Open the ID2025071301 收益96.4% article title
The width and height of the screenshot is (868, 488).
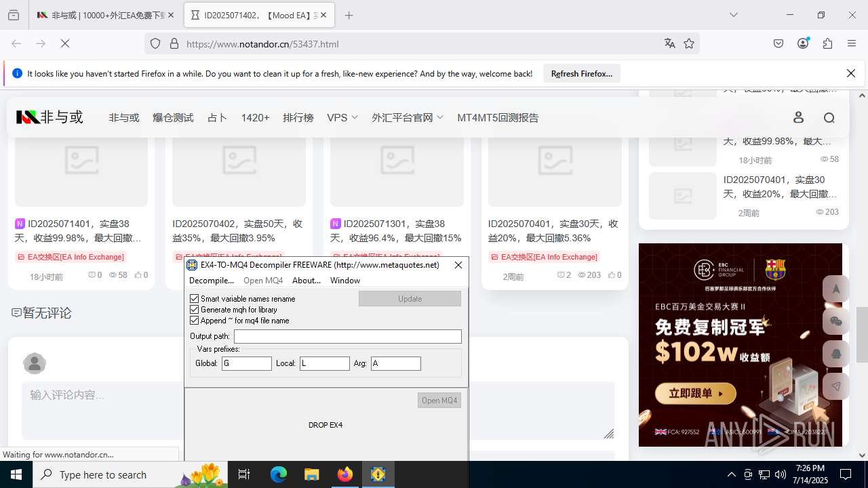coord(397,230)
